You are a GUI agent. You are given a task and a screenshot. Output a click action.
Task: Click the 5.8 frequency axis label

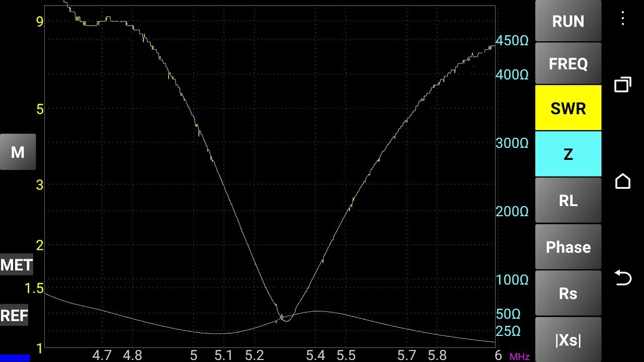coord(437,355)
